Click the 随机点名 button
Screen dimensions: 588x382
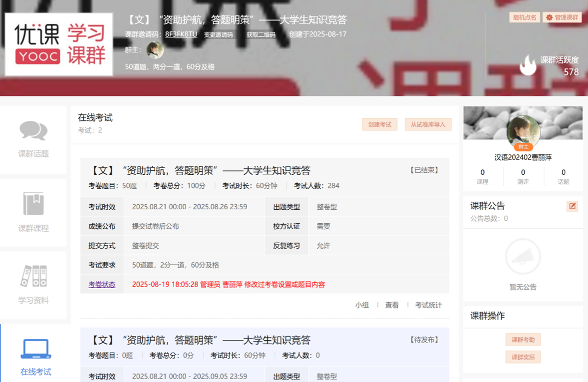(x=524, y=17)
